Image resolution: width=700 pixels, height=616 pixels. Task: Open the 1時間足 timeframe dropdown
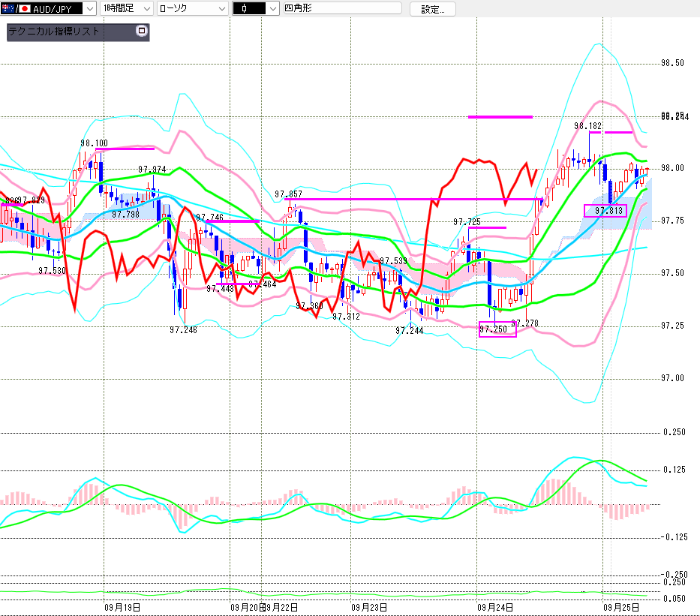click(146, 9)
